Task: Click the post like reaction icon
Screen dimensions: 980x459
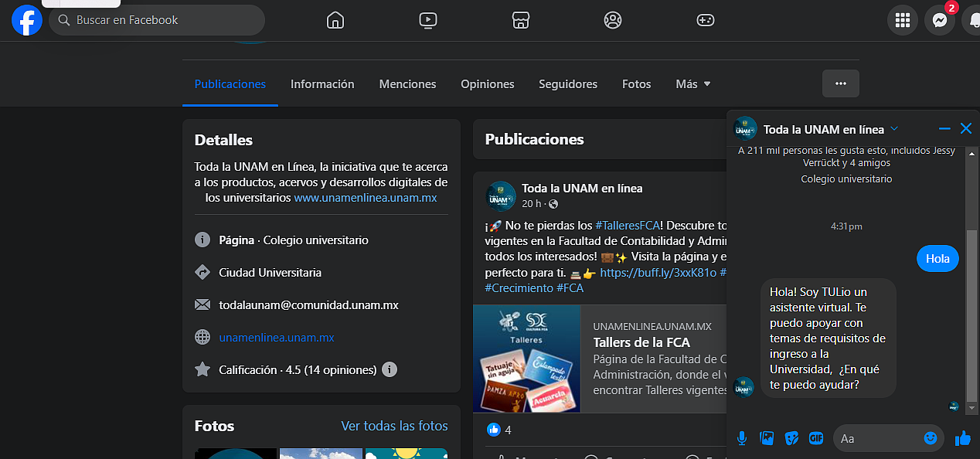Action: pos(494,430)
